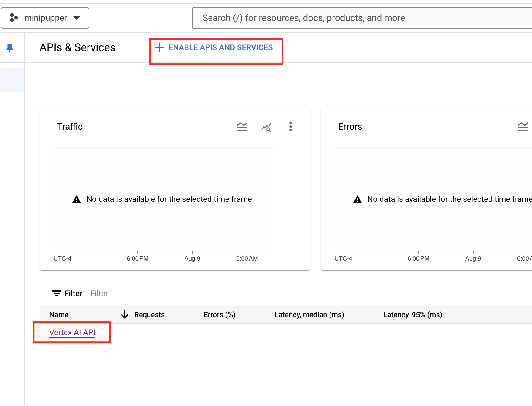The height and width of the screenshot is (406, 532).
Task: Sort Requests column using the down arrow
Action: [x=125, y=314]
